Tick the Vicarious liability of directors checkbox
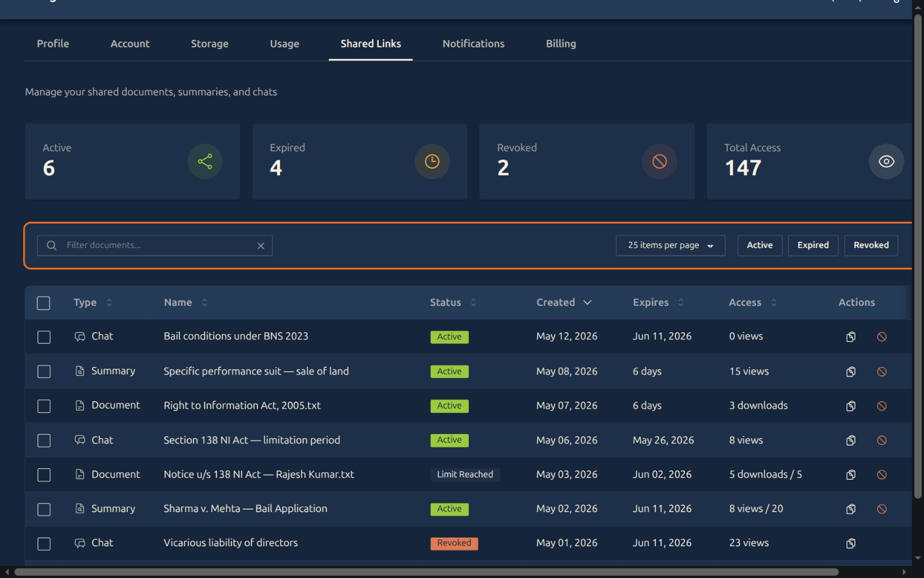 click(44, 544)
